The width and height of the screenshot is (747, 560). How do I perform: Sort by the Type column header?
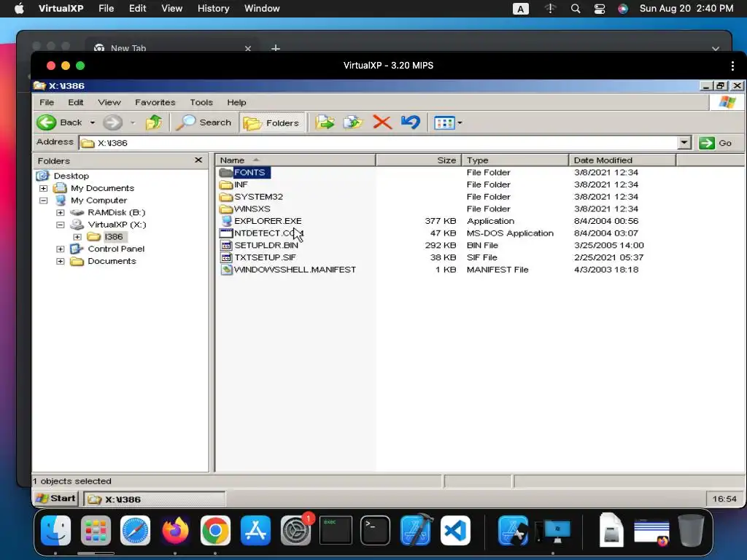tap(516, 160)
